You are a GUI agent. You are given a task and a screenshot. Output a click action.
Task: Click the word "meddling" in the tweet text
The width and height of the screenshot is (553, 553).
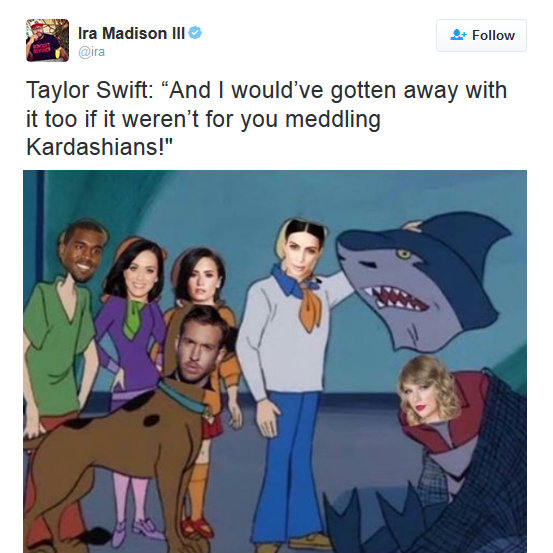pos(333,119)
